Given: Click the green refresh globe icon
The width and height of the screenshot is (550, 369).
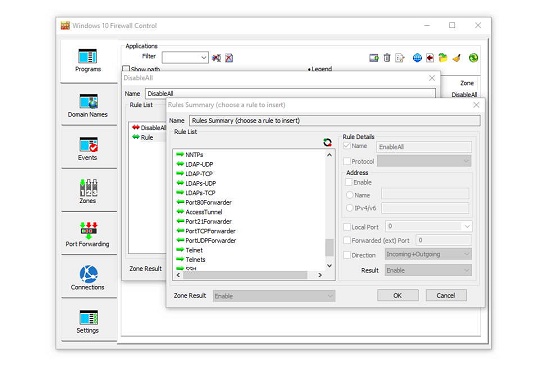Looking at the screenshot, I should pyautogui.click(x=473, y=58).
